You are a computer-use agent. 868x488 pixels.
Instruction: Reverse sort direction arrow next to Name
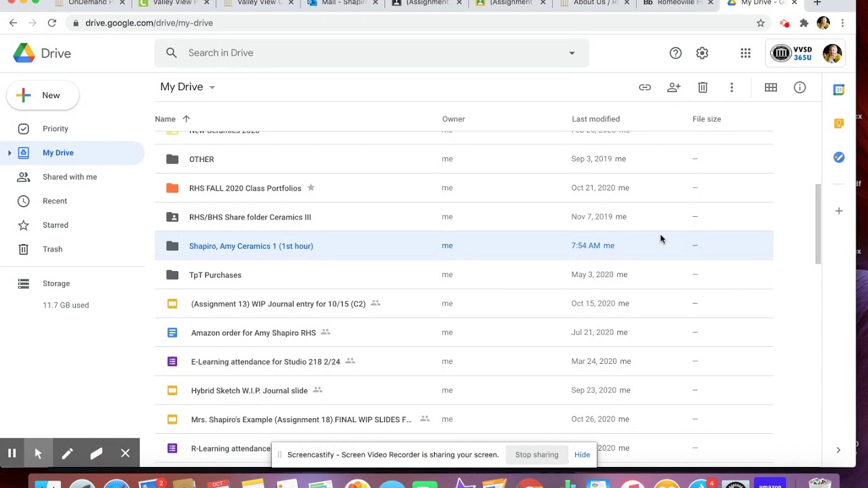(x=186, y=119)
